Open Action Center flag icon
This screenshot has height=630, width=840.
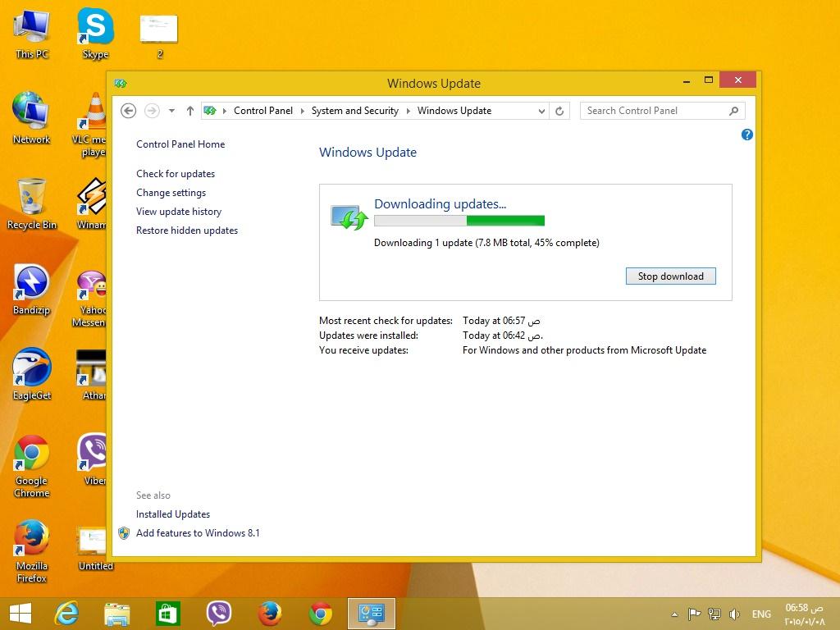[694, 614]
